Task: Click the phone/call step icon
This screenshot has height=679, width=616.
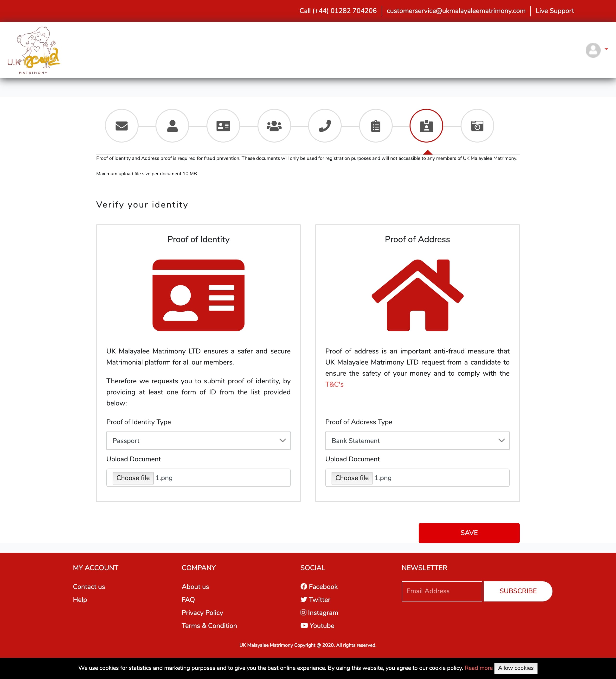Action: [x=325, y=125]
